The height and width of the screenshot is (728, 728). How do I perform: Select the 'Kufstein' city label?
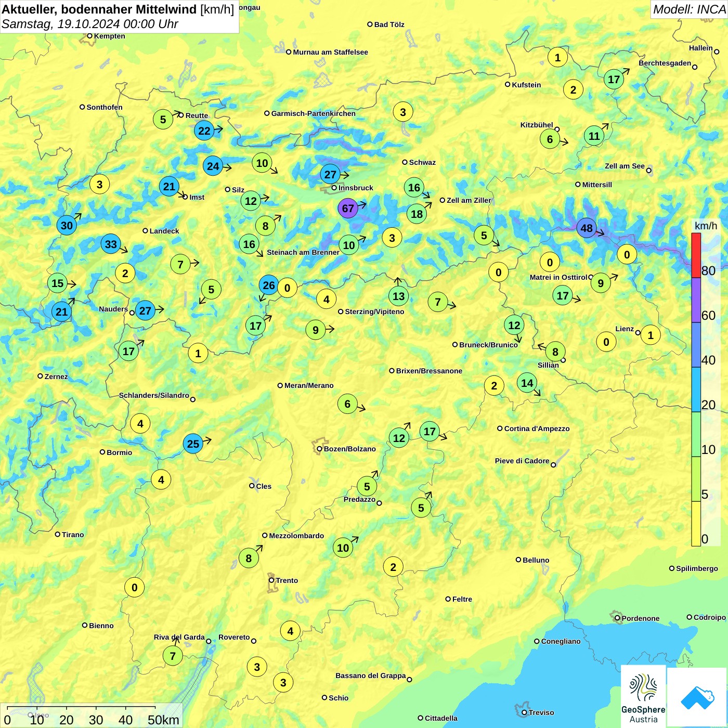coord(526,85)
